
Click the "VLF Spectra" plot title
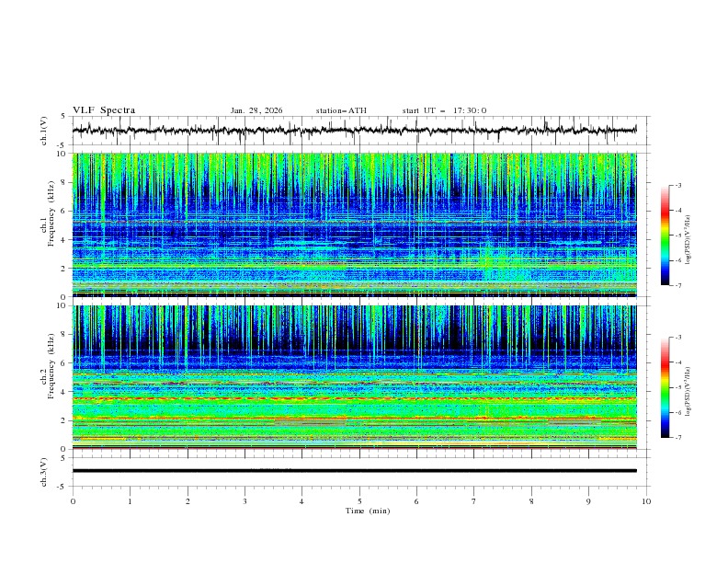click(x=104, y=110)
